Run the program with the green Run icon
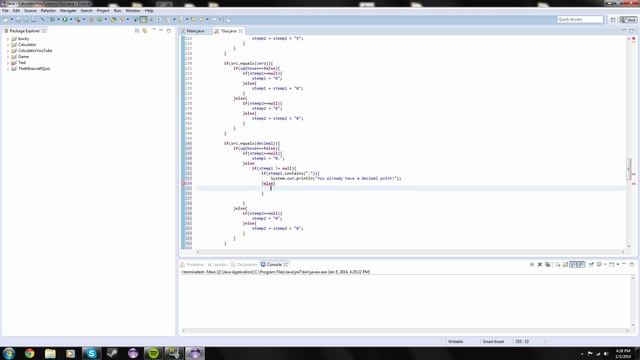 [x=65, y=20]
